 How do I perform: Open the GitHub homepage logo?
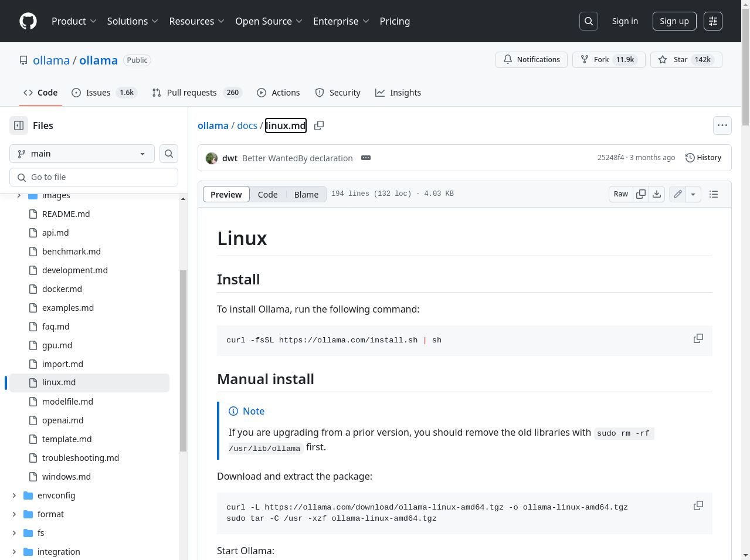click(x=28, y=21)
